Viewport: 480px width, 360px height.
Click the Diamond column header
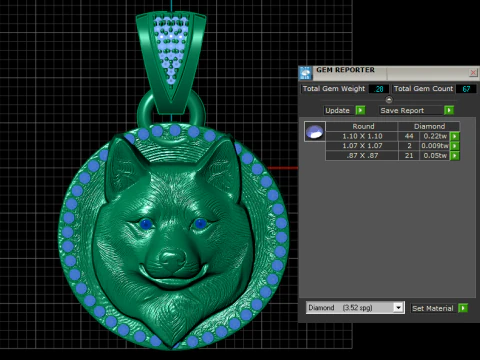click(429, 126)
